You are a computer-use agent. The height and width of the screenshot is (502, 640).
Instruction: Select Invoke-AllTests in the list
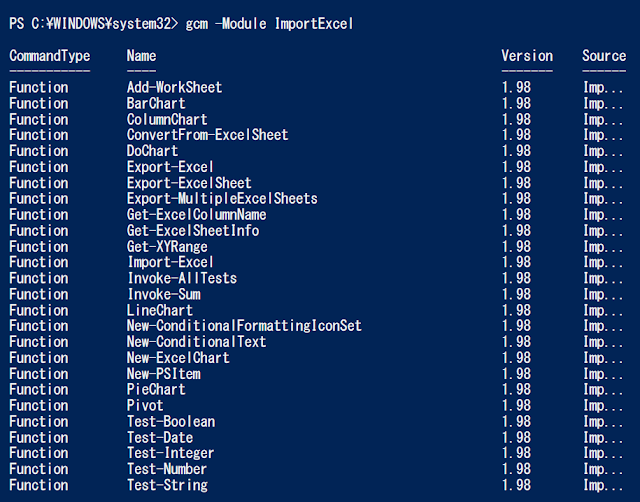coord(182,278)
